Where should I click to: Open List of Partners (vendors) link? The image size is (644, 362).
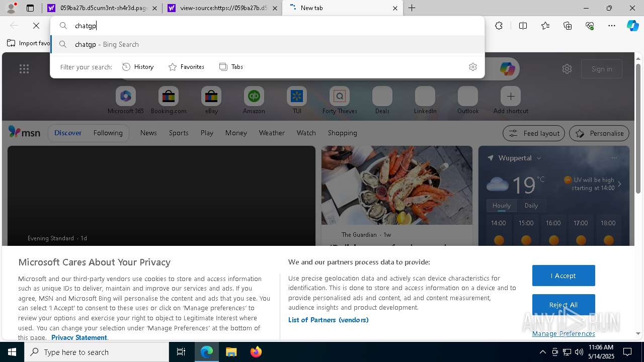[x=329, y=320]
